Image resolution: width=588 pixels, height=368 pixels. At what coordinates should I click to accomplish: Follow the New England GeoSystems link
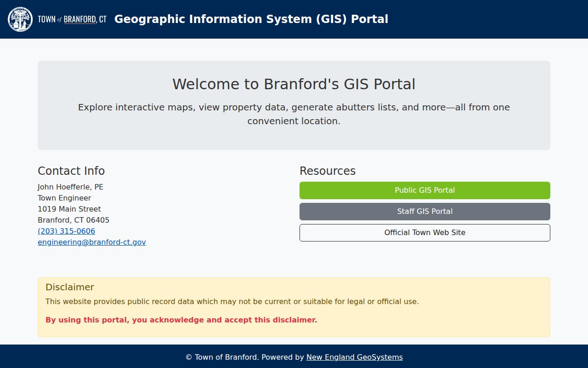(355, 357)
